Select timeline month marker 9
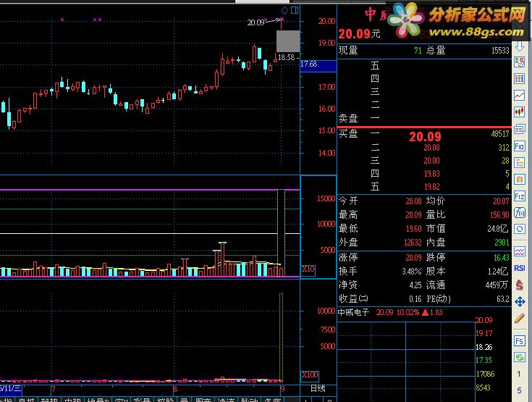The image size is (532, 402). click(x=282, y=389)
